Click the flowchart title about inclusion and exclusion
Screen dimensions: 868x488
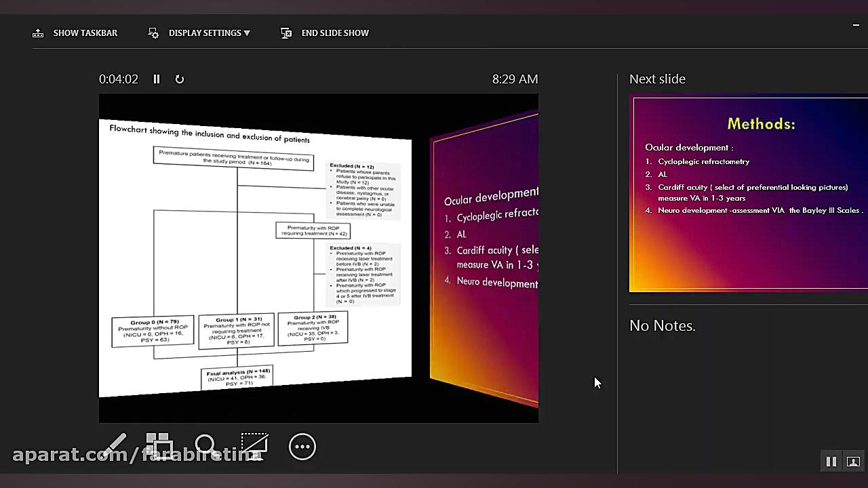coord(210,134)
